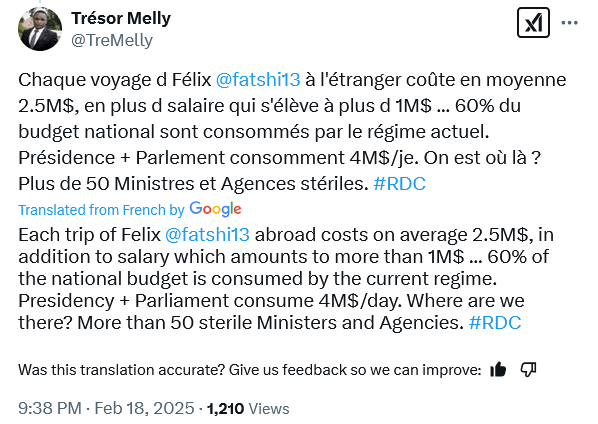The image size is (598, 424).
Task: Open the @TreMelly handle link
Action: click(112, 40)
